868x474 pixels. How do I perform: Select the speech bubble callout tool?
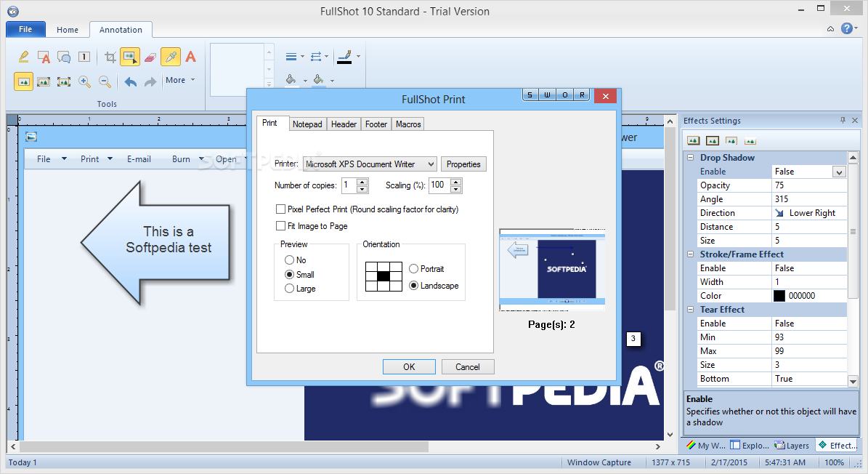click(x=64, y=57)
